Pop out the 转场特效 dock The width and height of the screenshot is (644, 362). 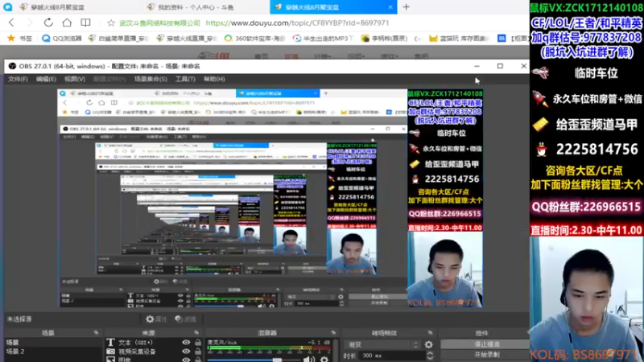(430, 332)
